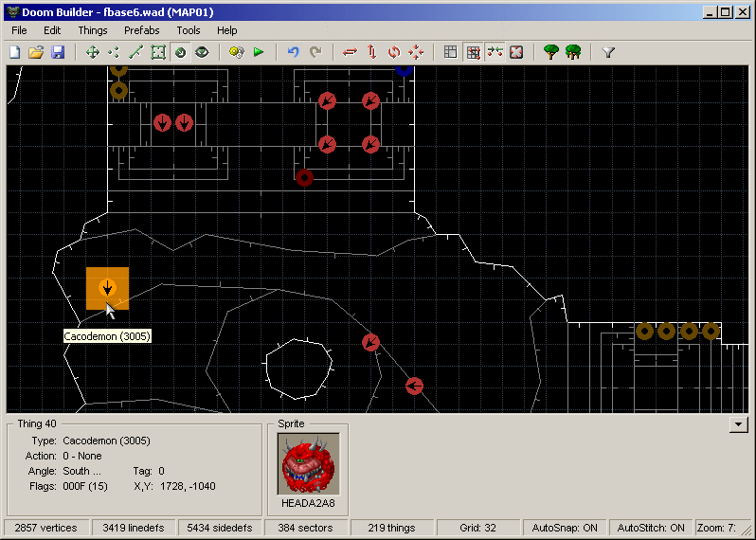Click the Doom Builder title bar icon
The height and width of the screenshot is (540, 756).
point(13,12)
